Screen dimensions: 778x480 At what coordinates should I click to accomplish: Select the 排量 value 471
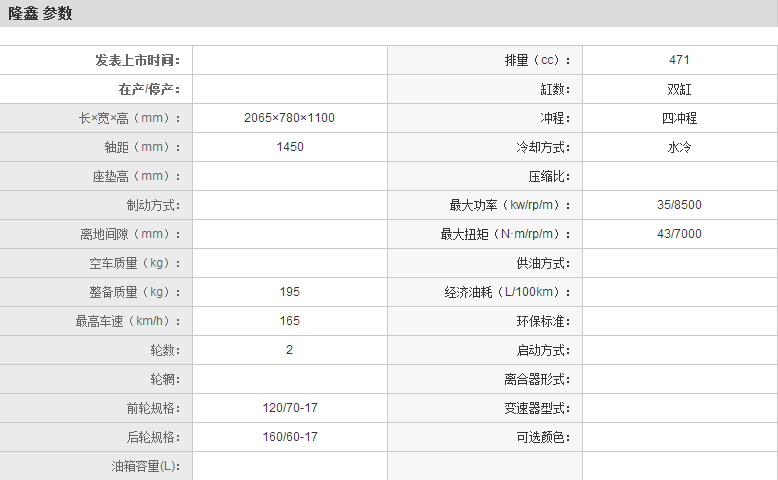[x=679, y=61]
